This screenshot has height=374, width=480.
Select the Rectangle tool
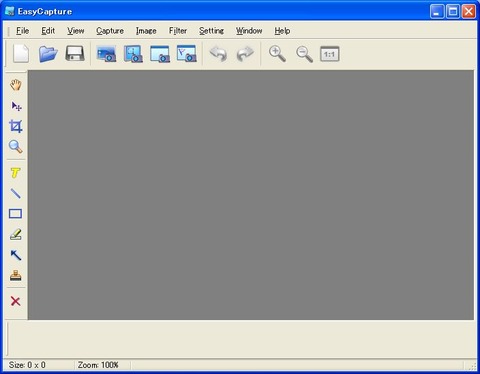coord(15,214)
